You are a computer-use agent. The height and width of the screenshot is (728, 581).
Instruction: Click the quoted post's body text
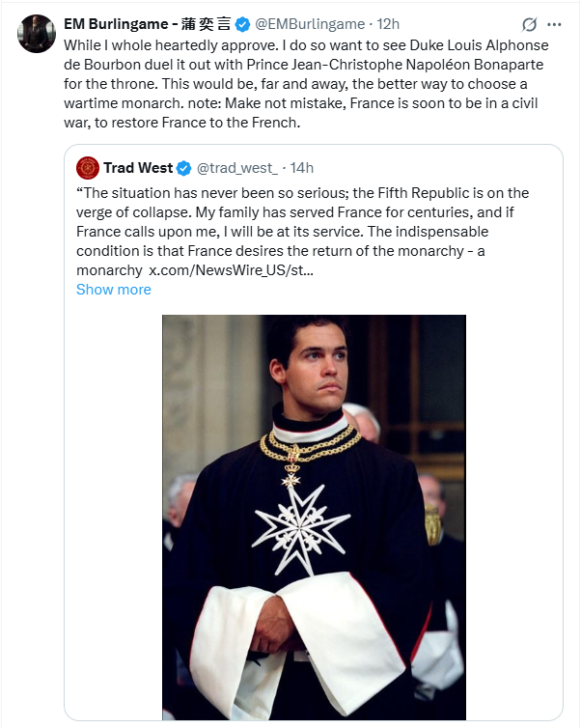(299, 222)
